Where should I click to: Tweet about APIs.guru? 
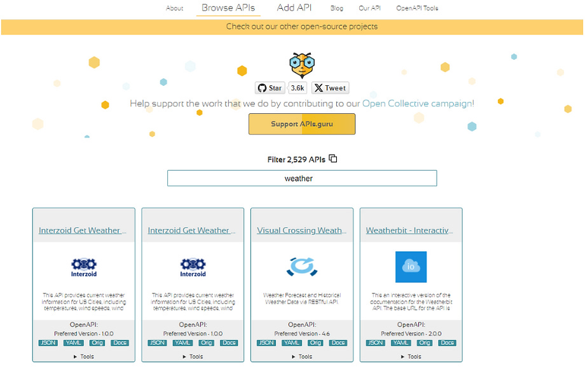330,88
